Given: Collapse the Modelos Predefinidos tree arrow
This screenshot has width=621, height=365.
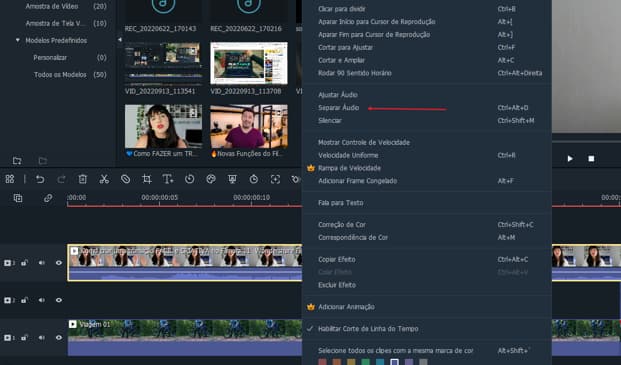Looking at the screenshot, I should pyautogui.click(x=18, y=40).
